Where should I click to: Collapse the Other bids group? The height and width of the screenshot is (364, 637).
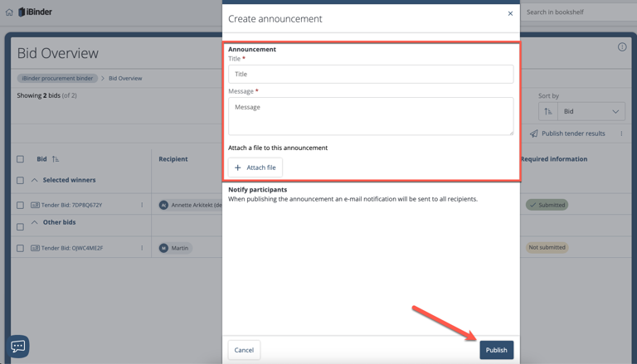pyautogui.click(x=35, y=222)
